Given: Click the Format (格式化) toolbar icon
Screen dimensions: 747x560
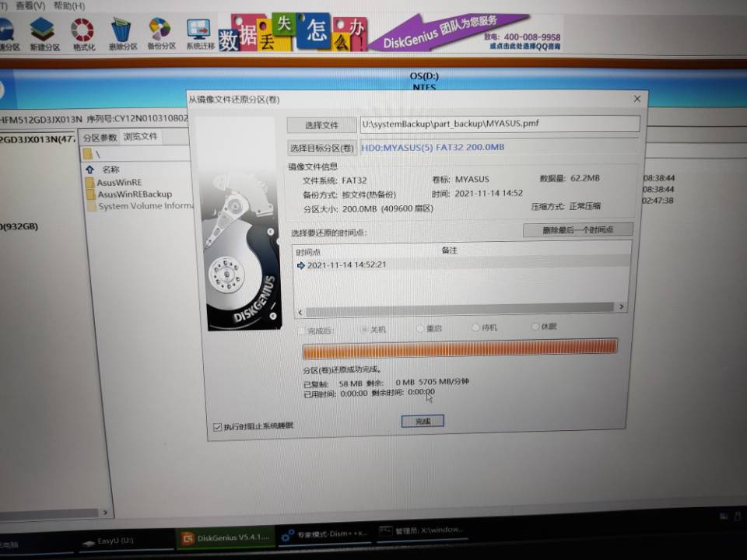Looking at the screenshot, I should tap(83, 34).
